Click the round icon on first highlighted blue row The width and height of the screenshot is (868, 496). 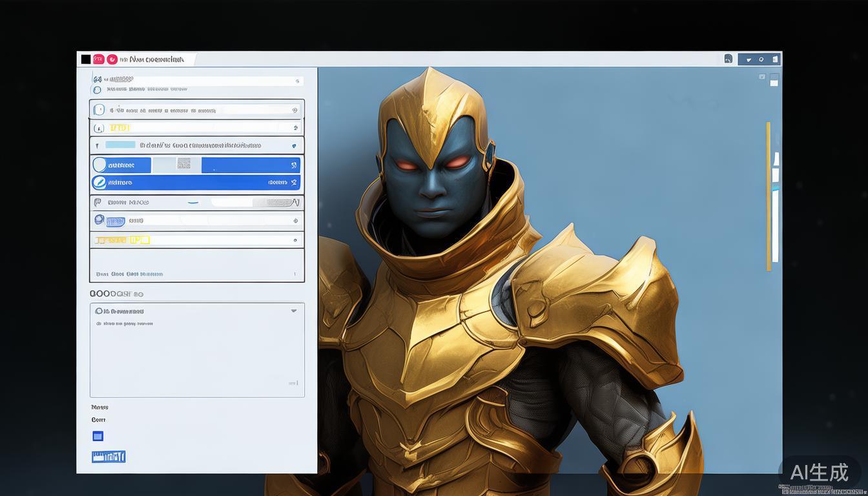(x=99, y=165)
